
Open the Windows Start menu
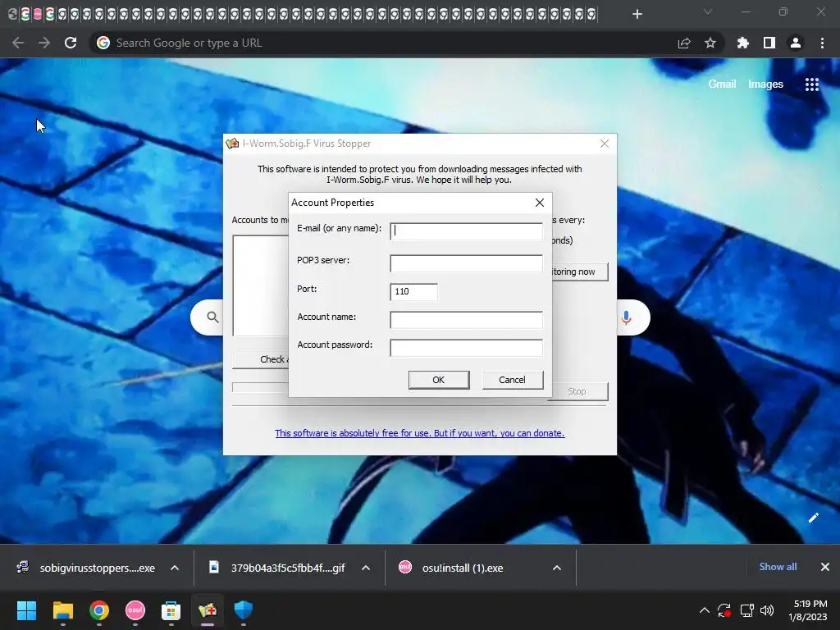[x=26, y=610]
